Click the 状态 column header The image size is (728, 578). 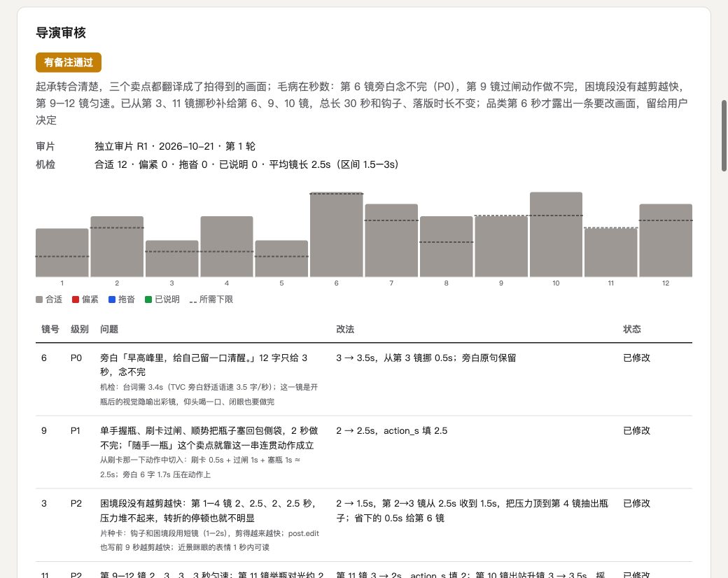(x=632, y=329)
